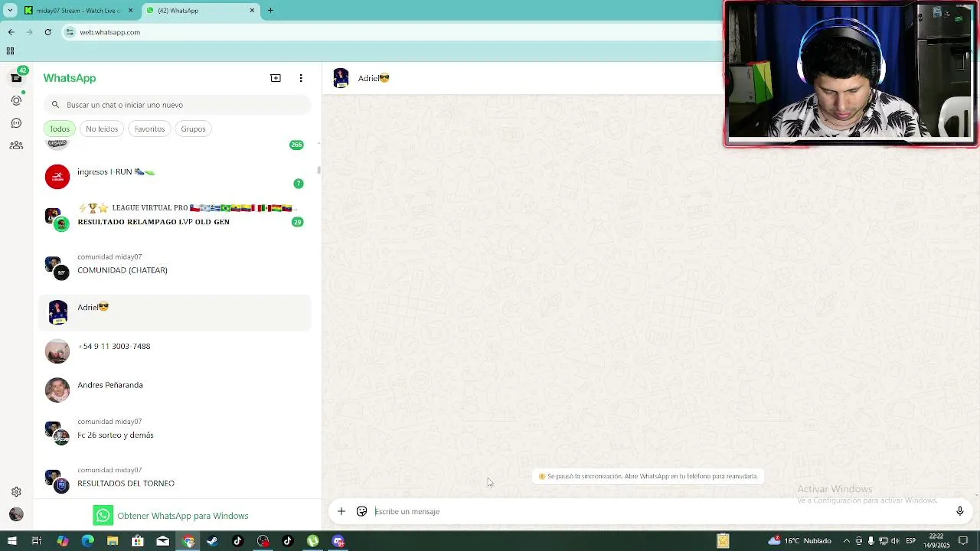
Task: Open the weather widget '16°C Nublado'
Action: tap(800, 541)
